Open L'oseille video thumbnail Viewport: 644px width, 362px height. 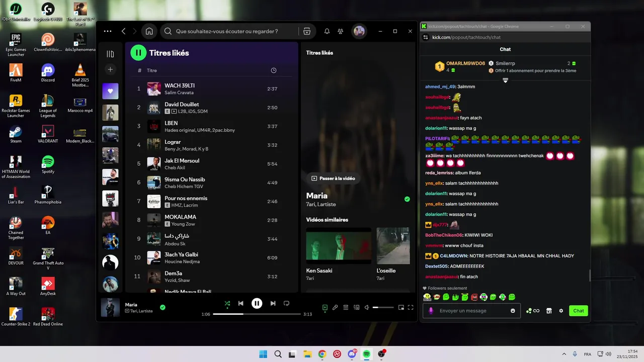pyautogui.click(x=393, y=246)
